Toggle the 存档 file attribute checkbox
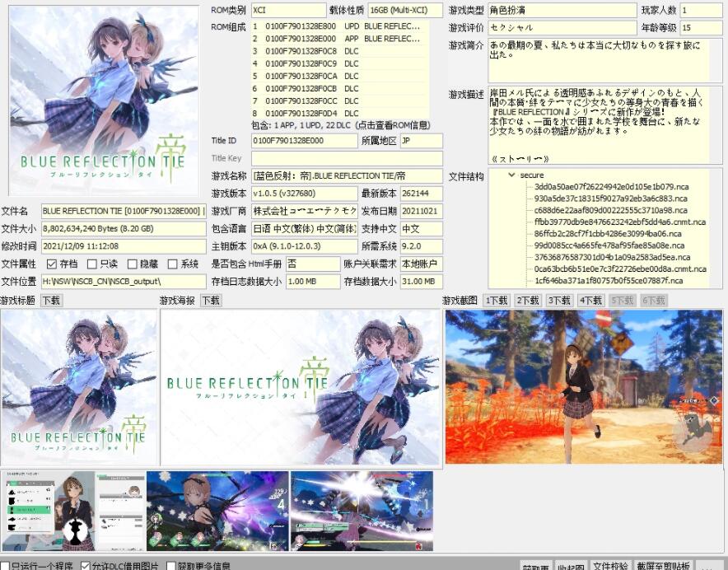 (x=52, y=264)
